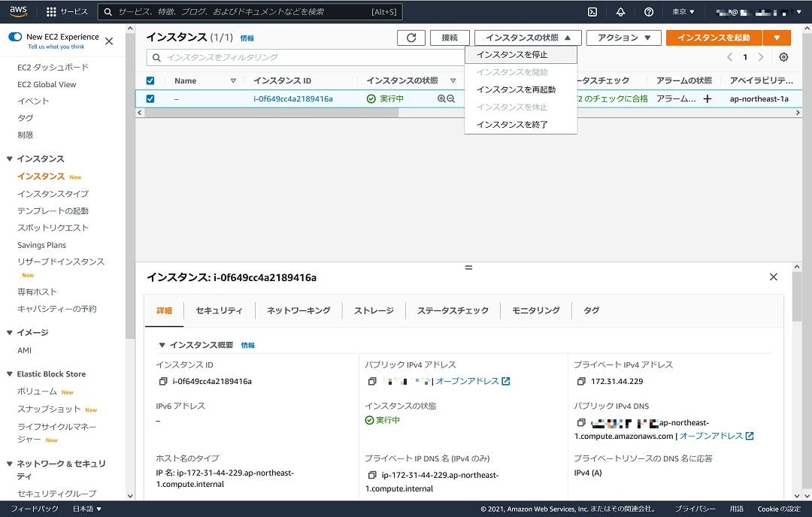Open the アクション dropdown
Screen dimensions: 812x517
pyautogui.click(x=623, y=38)
